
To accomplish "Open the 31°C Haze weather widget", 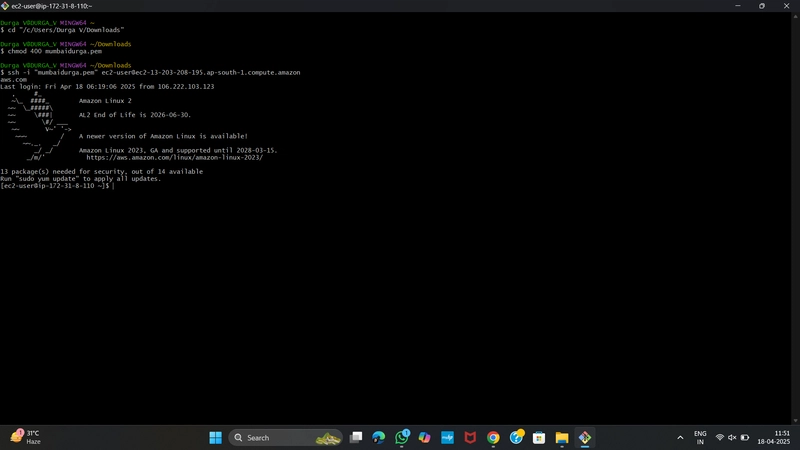I will click(x=26, y=437).
